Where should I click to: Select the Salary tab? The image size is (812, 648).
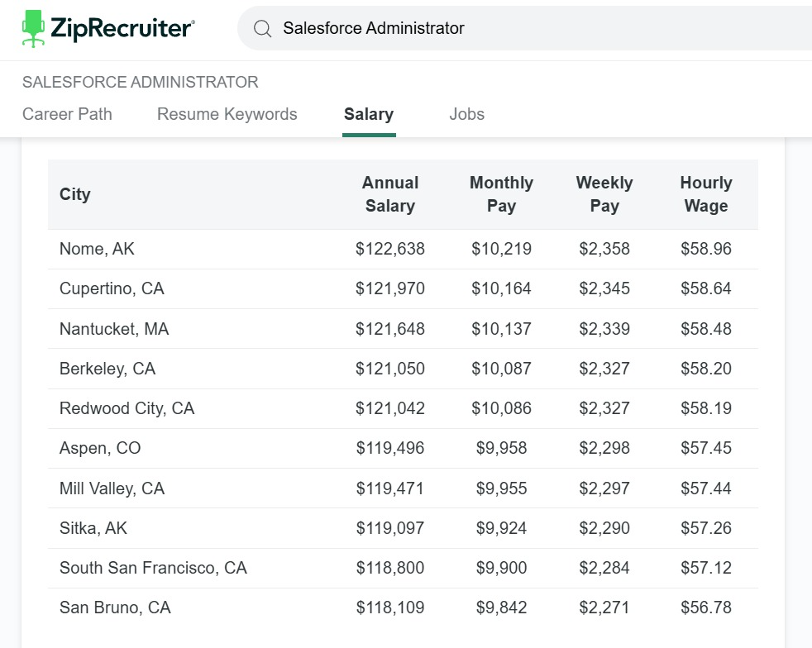pyautogui.click(x=369, y=114)
